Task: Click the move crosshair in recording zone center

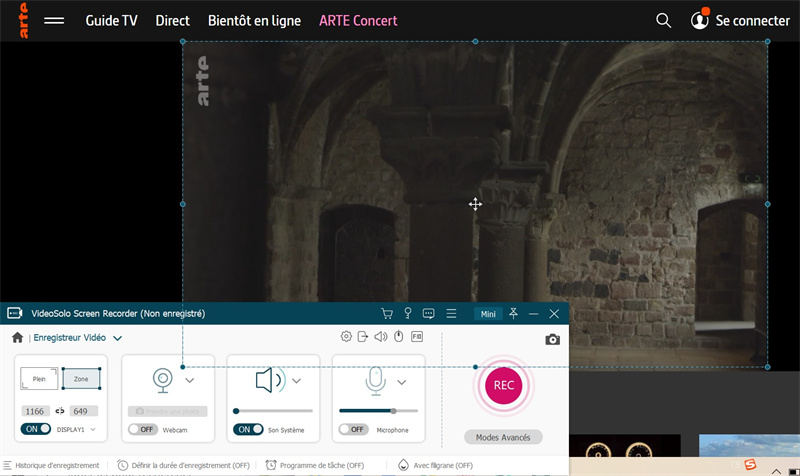Action: (475, 204)
